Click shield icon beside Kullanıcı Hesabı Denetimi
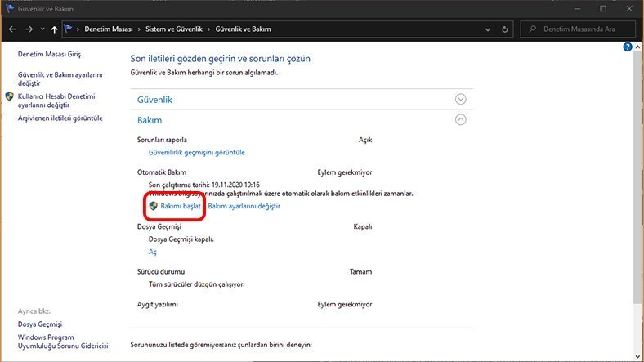Screen dimensions: 644x362 [10, 96]
